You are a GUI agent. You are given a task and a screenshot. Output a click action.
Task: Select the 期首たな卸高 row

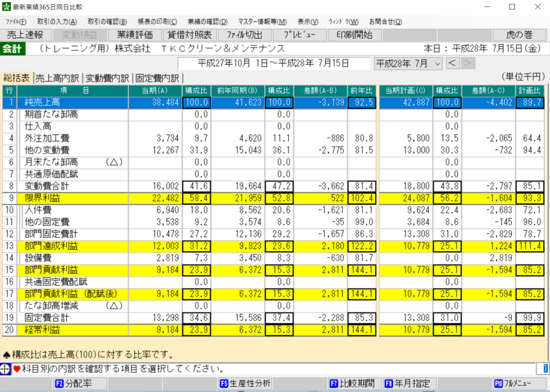[x=273, y=114]
